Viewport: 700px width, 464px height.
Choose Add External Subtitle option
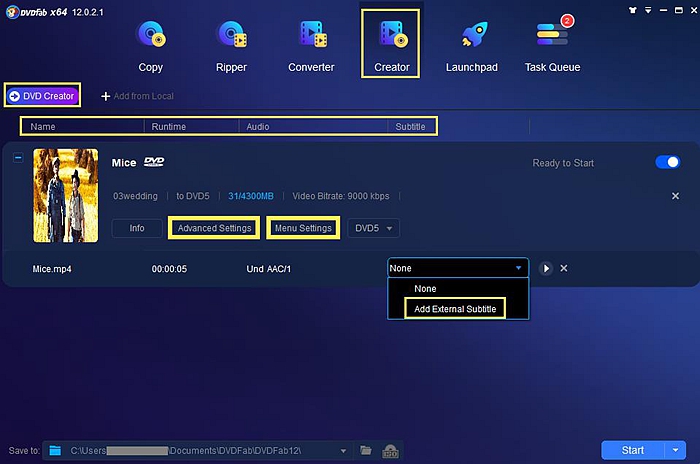(456, 308)
